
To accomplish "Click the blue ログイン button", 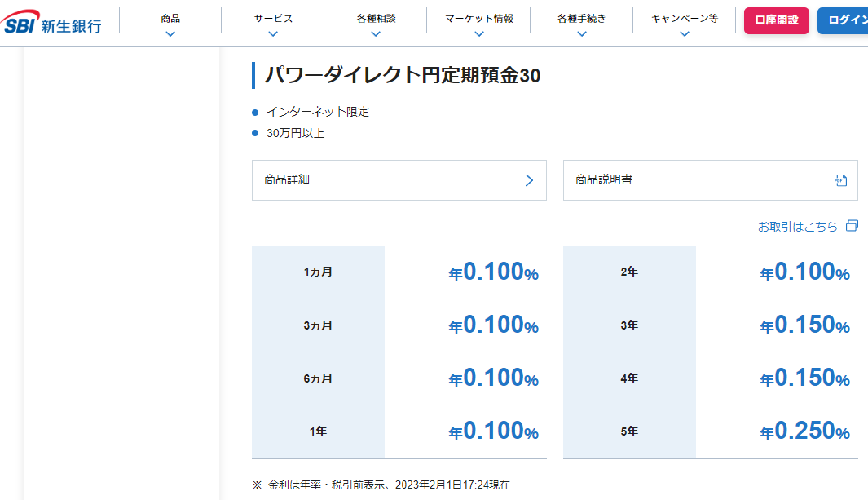I will point(843,20).
